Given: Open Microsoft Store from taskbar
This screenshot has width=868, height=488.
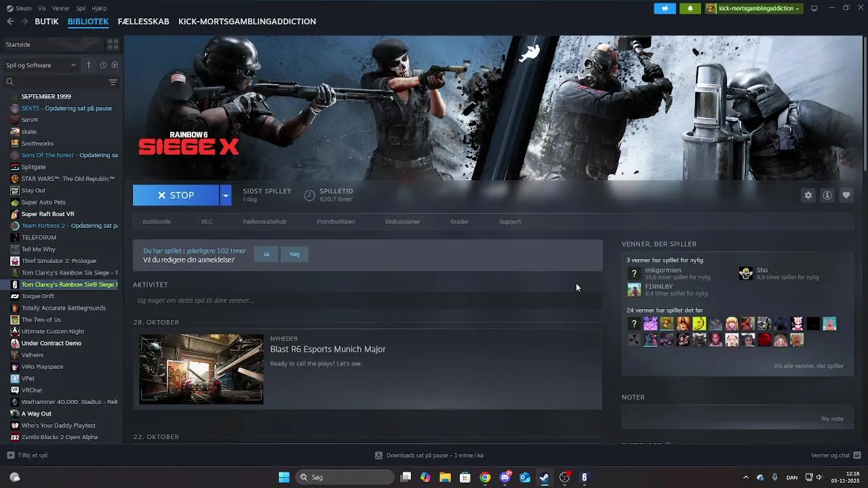Looking at the screenshot, I should click(465, 477).
